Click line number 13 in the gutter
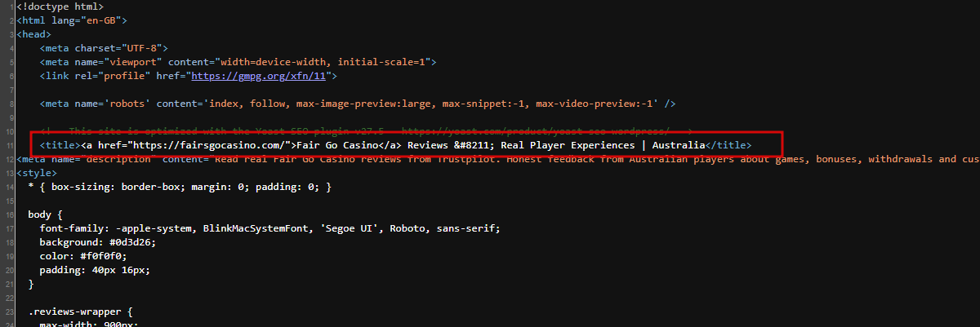Viewport: 980px width, 327px height. click(9, 173)
